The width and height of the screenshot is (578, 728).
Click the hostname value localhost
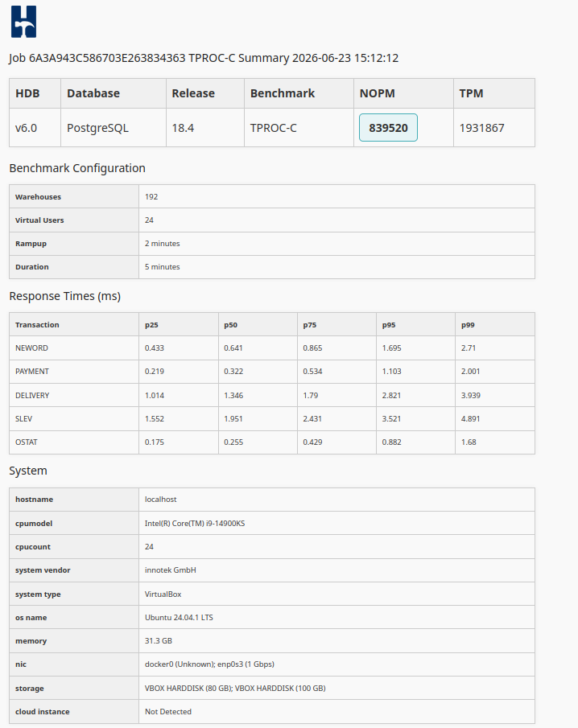[x=161, y=500]
